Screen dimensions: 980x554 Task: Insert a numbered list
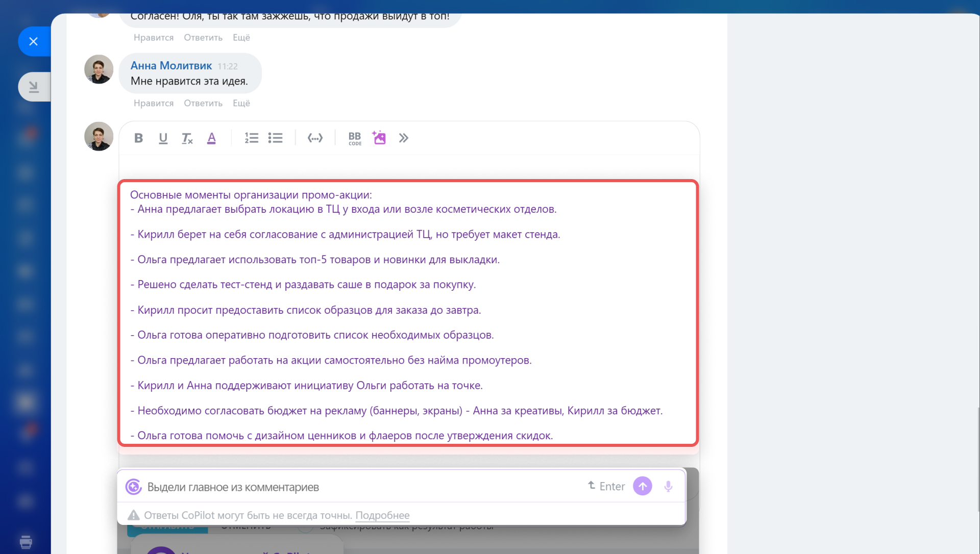pos(251,138)
